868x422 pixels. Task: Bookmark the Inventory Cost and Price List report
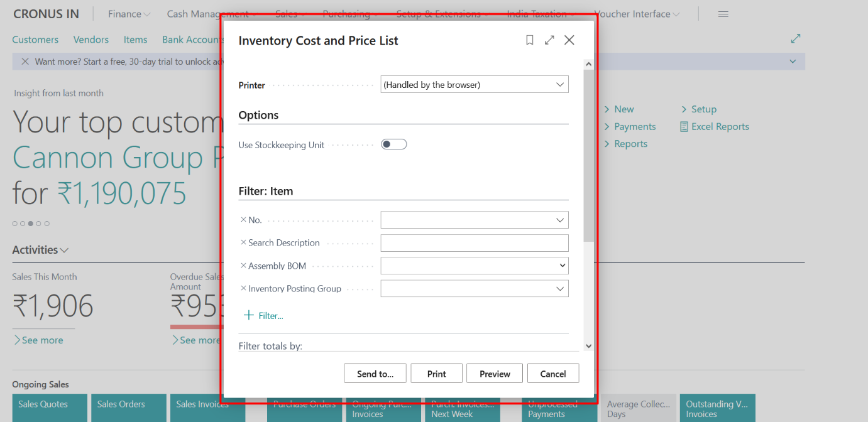[529, 40]
